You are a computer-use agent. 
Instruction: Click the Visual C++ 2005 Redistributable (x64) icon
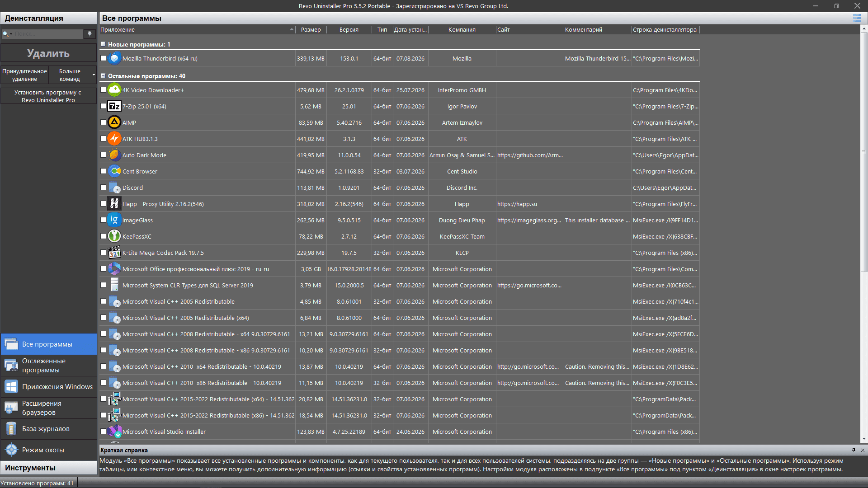tap(114, 318)
